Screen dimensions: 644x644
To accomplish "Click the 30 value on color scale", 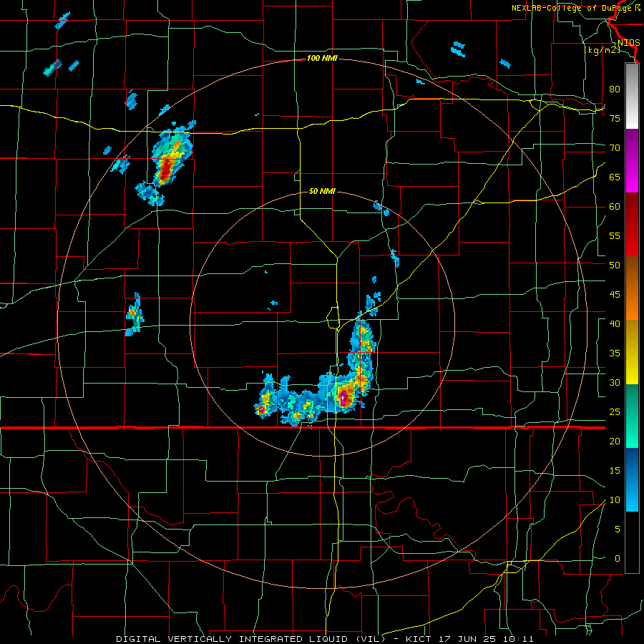I will point(615,383).
